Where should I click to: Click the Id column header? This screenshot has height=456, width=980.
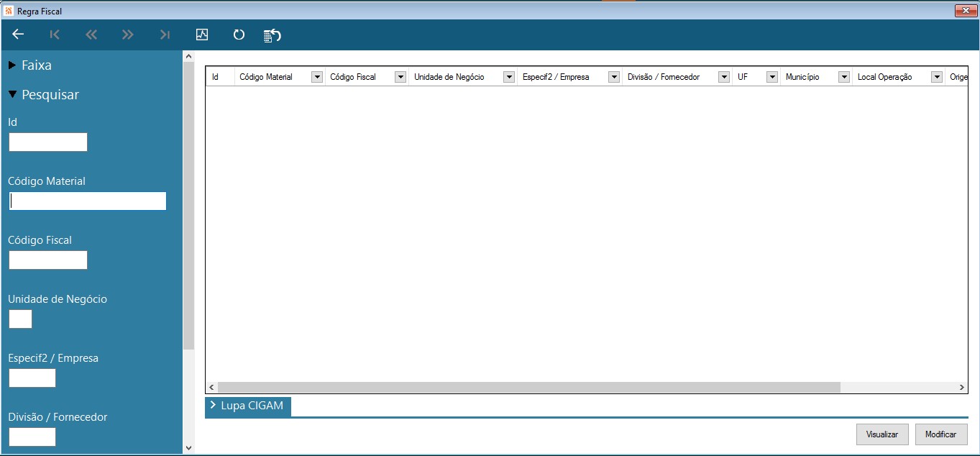[x=221, y=77]
